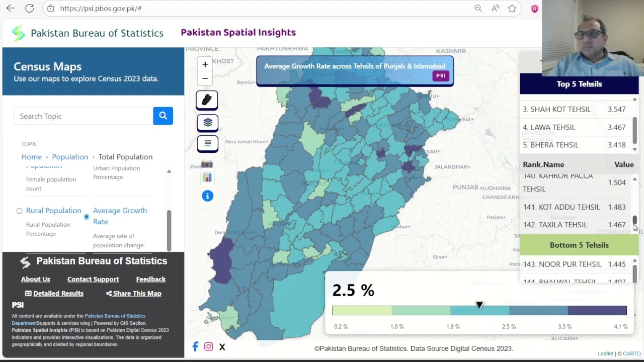Click the lightest green legend color band
The width and height of the screenshot is (644, 362).
(362, 311)
